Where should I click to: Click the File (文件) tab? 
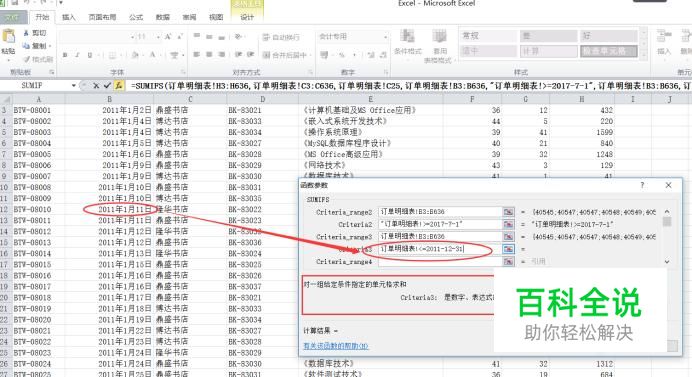coord(13,18)
